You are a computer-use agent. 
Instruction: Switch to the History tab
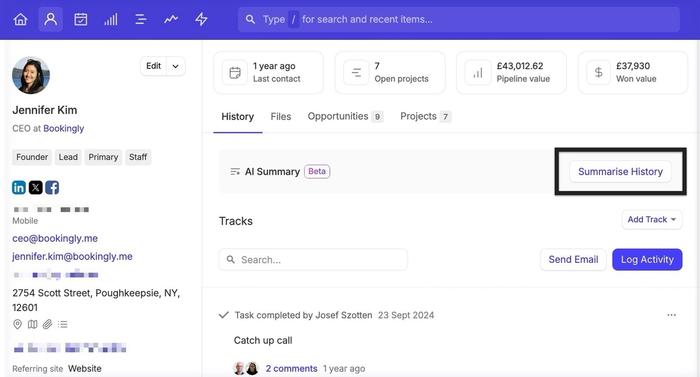point(238,117)
